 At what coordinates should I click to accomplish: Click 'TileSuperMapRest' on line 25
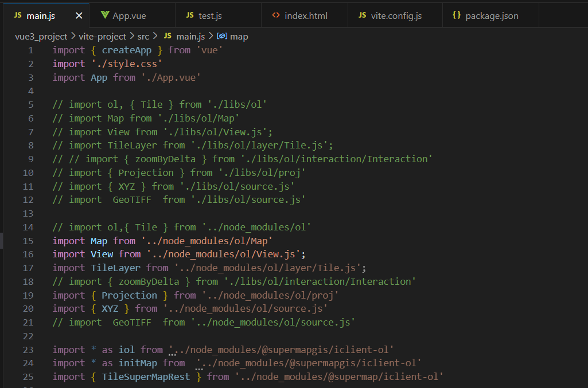146,377
